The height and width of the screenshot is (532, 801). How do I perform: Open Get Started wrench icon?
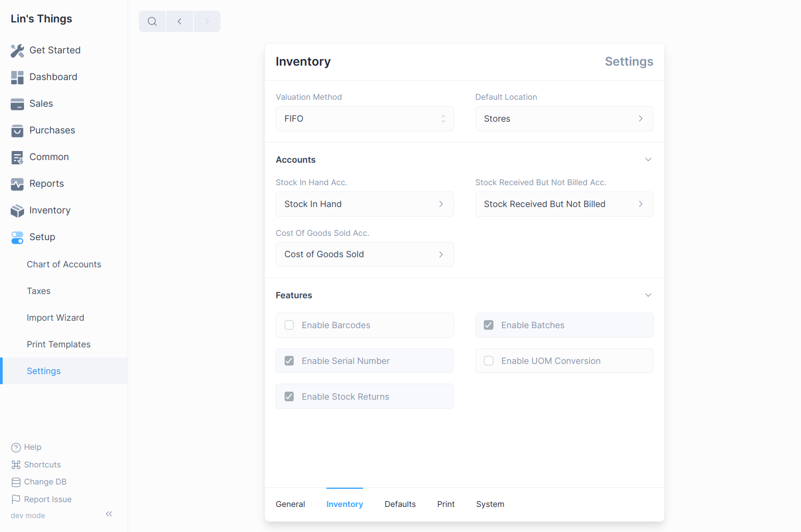click(17, 51)
